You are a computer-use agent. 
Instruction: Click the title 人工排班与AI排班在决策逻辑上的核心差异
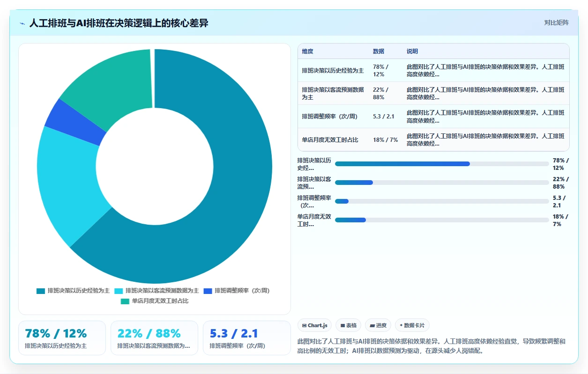click(119, 23)
